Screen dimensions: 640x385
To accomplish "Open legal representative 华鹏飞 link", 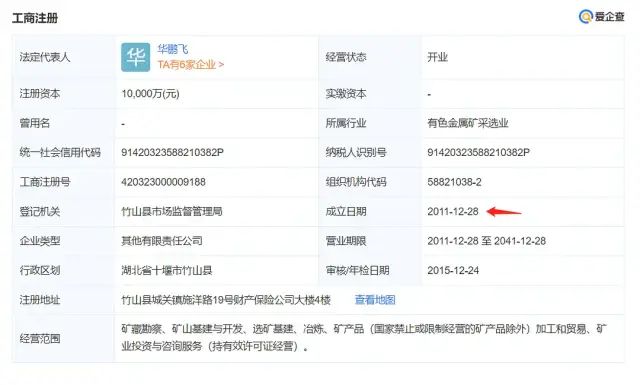I will pos(173,49).
